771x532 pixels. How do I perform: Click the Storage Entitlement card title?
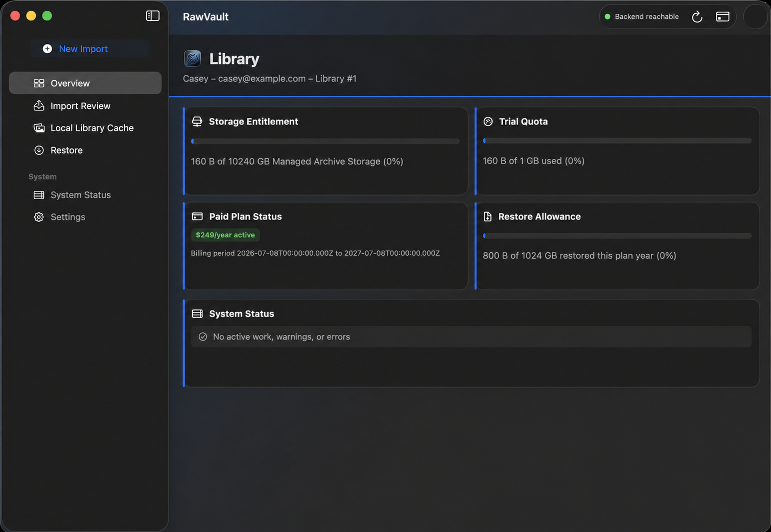pyautogui.click(x=253, y=122)
